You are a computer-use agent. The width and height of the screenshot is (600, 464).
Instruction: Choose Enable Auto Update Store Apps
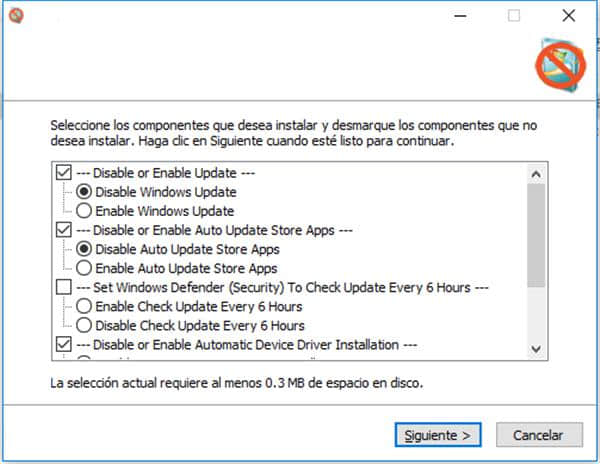[x=84, y=268]
